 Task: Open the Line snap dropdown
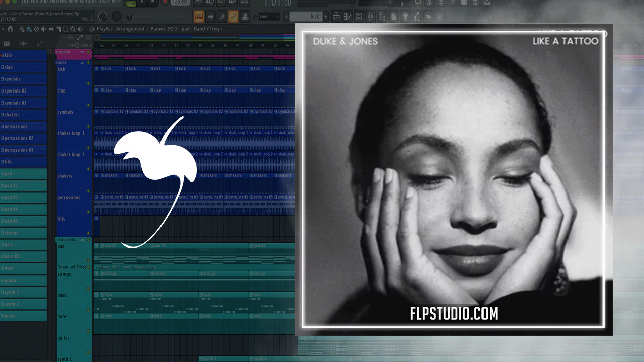(269, 17)
